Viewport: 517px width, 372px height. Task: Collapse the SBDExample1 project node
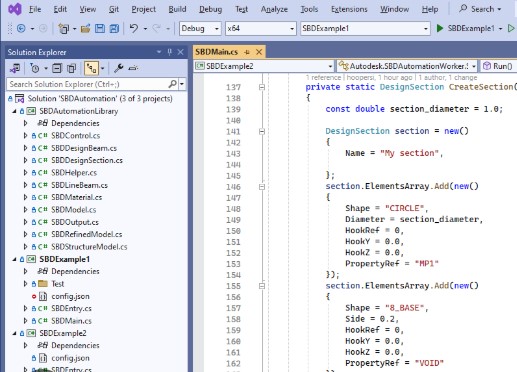pyautogui.click(x=14, y=259)
